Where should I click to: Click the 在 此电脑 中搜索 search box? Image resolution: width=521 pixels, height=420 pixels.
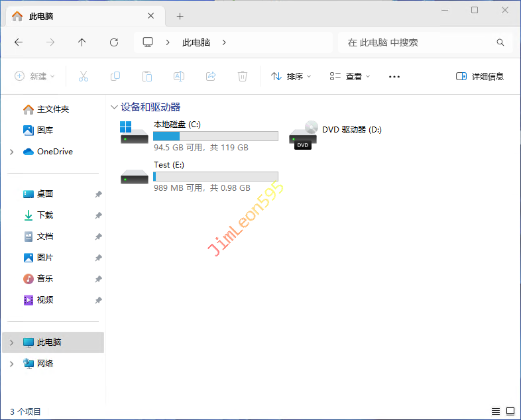click(418, 42)
